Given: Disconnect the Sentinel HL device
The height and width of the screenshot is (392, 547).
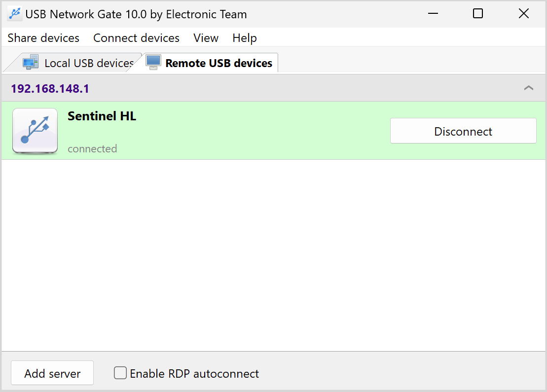Looking at the screenshot, I should (463, 131).
